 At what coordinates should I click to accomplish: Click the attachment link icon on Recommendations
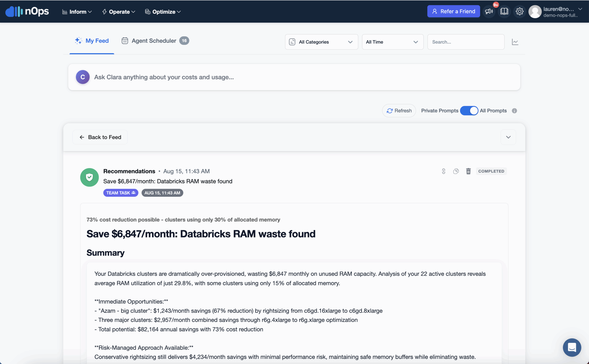443,171
